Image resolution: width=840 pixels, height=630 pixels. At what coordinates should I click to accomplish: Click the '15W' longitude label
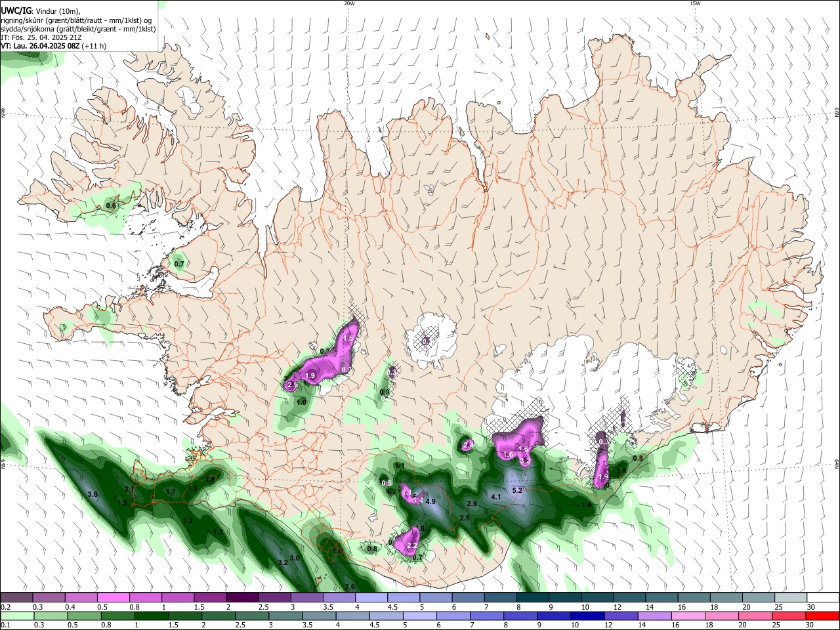click(x=695, y=3)
